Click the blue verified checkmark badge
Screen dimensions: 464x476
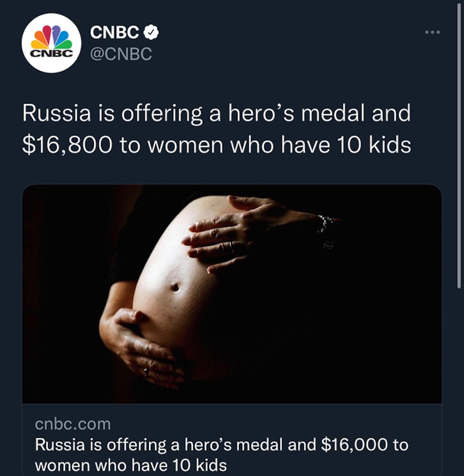[x=151, y=33]
